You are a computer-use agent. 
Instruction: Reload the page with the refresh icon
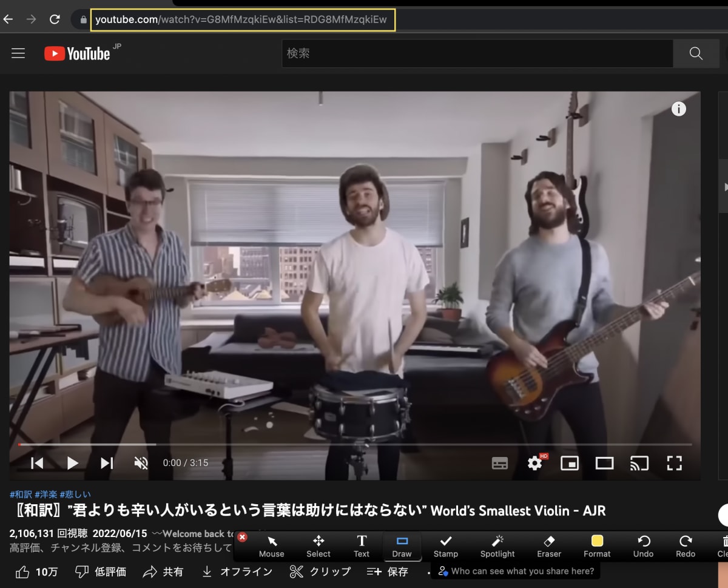[x=55, y=19]
